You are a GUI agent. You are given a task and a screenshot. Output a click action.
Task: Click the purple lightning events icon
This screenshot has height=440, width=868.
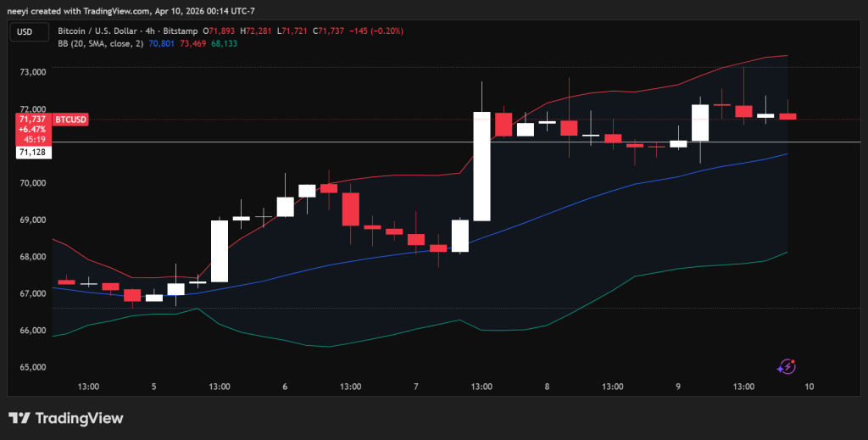[787, 366]
